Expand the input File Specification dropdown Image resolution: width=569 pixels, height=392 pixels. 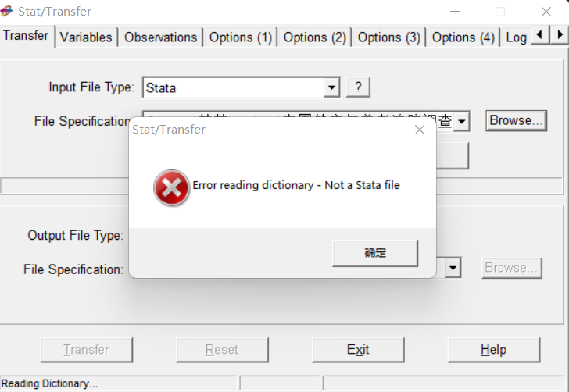pyautogui.click(x=462, y=121)
